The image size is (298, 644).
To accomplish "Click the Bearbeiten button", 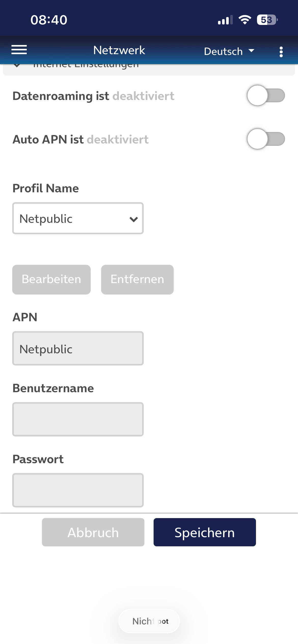I will click(x=51, y=280).
